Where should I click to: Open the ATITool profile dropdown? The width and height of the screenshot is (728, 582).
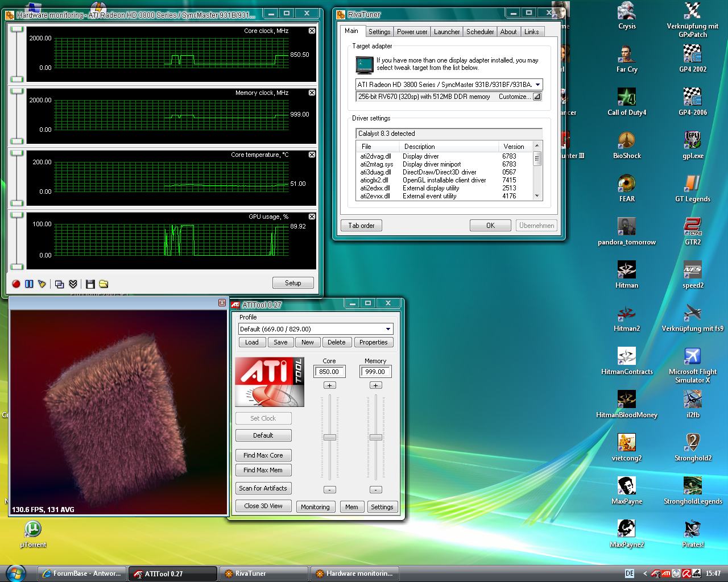coord(388,329)
